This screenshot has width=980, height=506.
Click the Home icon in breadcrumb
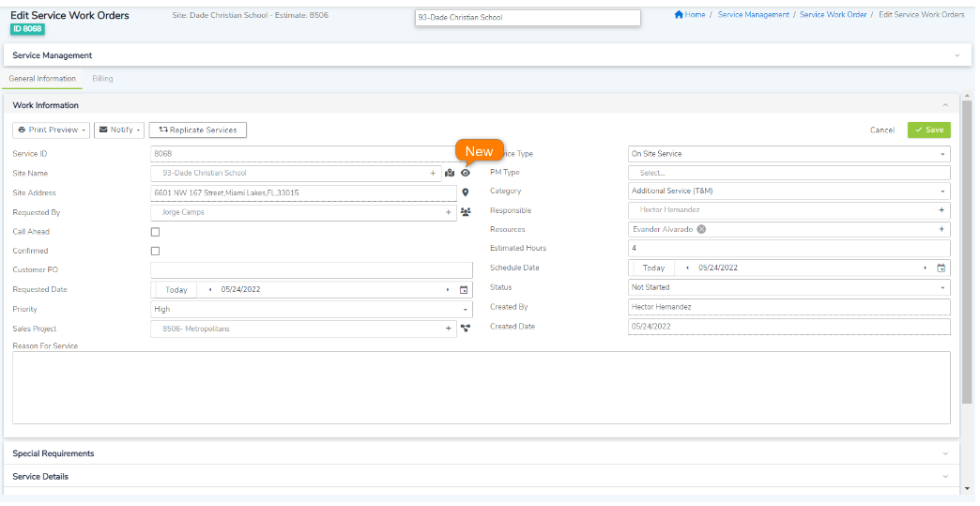click(x=679, y=14)
